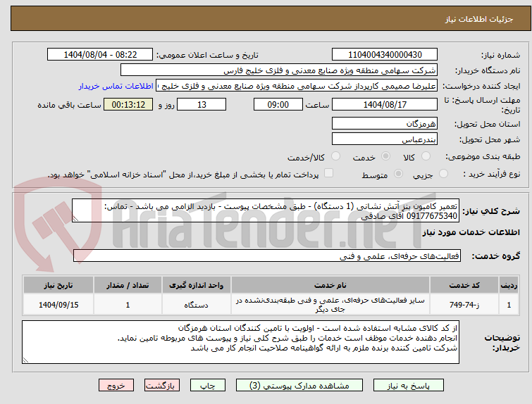This screenshot has height=404, width=532.
Task: Click the اطلاعات خدمات مورد نیاز heading
Action: pos(471,232)
